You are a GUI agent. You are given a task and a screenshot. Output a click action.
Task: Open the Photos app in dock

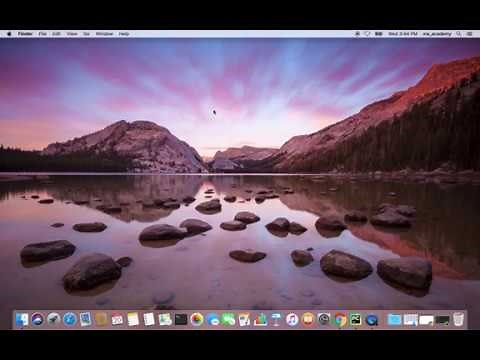point(197,320)
